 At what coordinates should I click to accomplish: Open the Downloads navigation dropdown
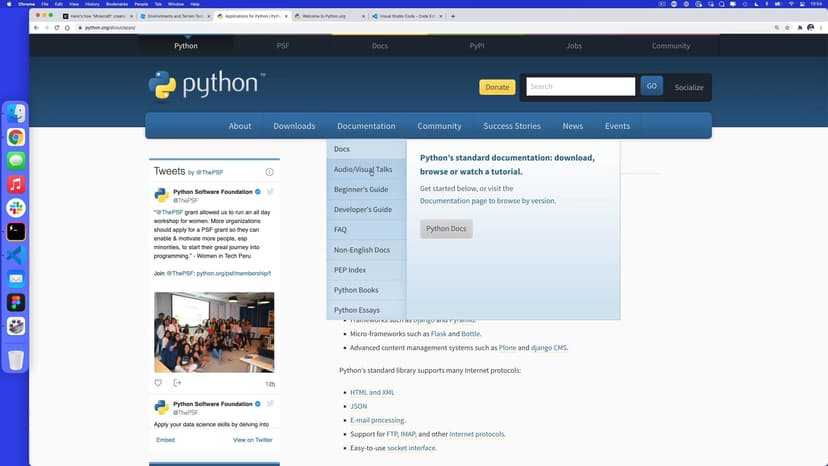[x=294, y=126]
